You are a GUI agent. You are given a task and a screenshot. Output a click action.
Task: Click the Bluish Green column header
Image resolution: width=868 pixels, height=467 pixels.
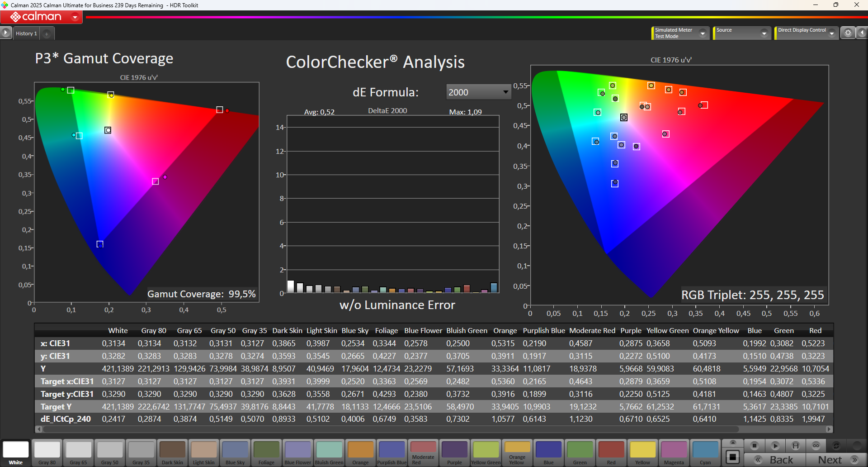click(467, 330)
